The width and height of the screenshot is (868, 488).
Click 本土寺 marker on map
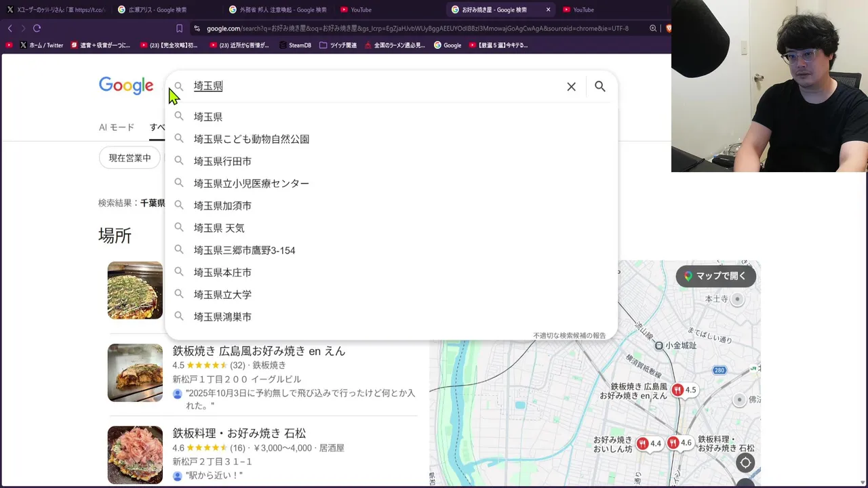tap(736, 299)
